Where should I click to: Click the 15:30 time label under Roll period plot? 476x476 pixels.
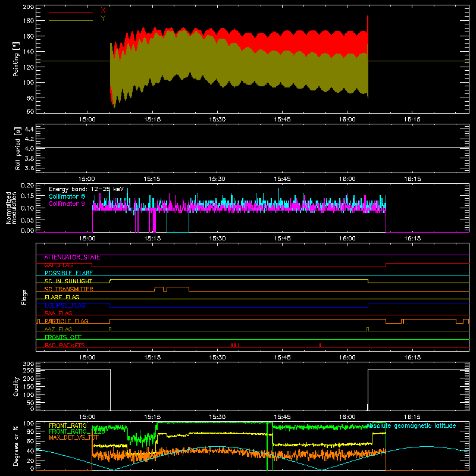pyautogui.click(x=217, y=179)
